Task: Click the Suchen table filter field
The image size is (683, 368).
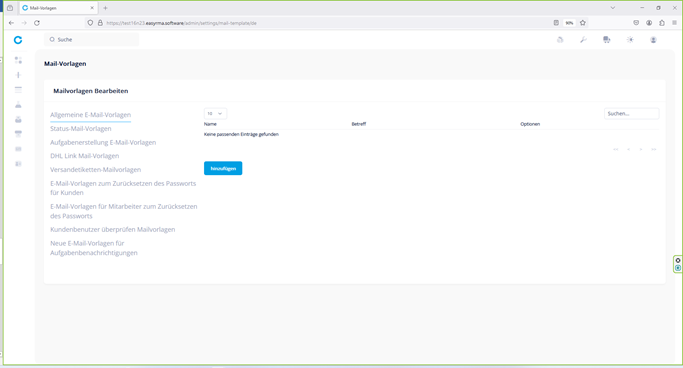Action: coord(631,114)
